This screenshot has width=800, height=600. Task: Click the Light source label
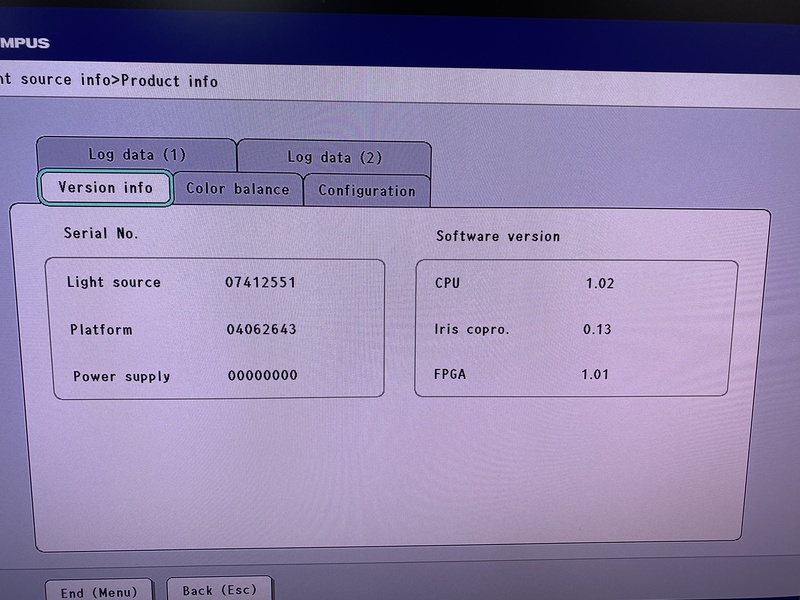tap(113, 282)
